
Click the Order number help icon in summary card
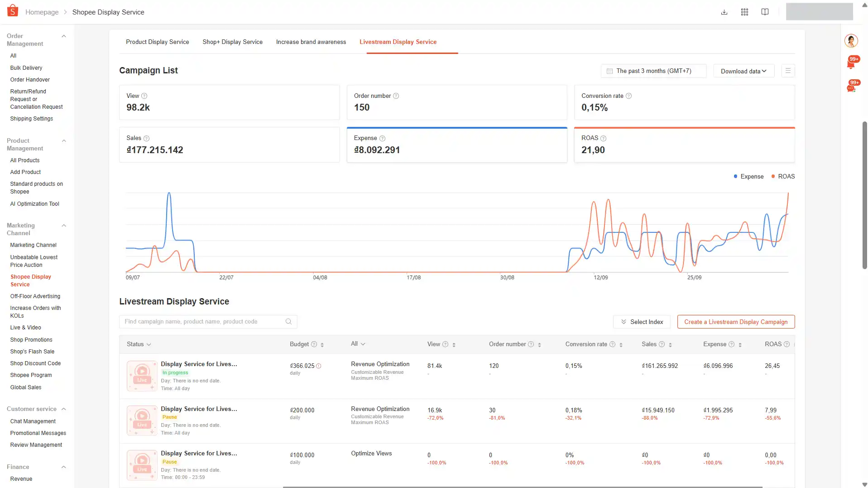pos(396,96)
